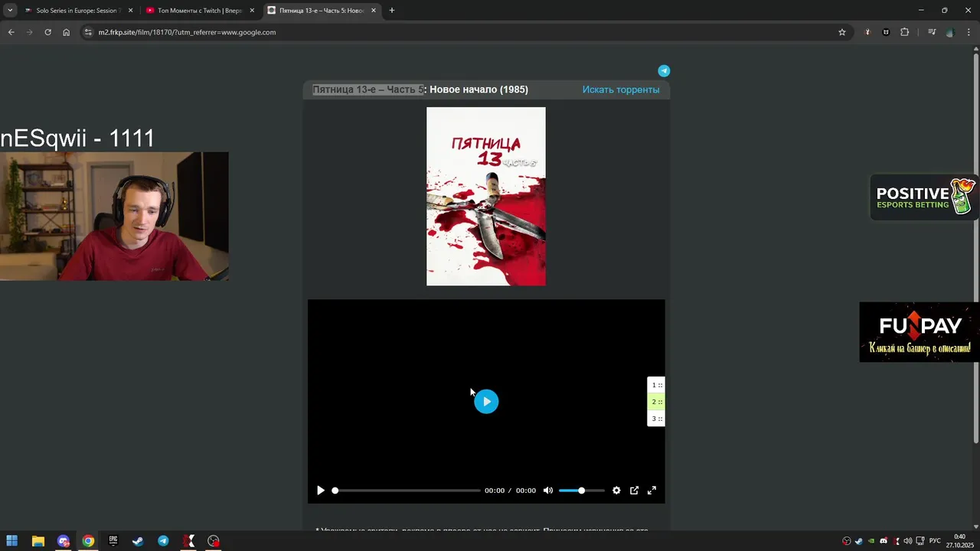Close the Пятница 13-е browser tab
Viewport: 980px width, 551px height.
(374, 11)
